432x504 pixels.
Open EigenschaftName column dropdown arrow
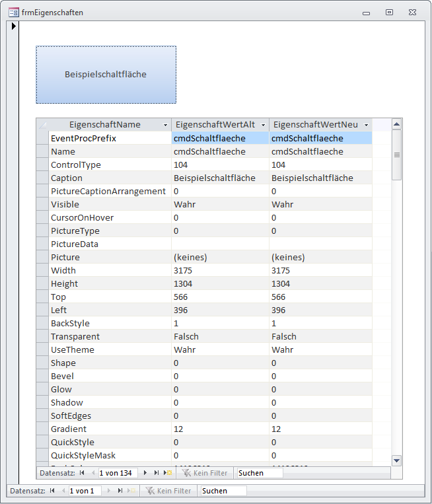[164, 125]
